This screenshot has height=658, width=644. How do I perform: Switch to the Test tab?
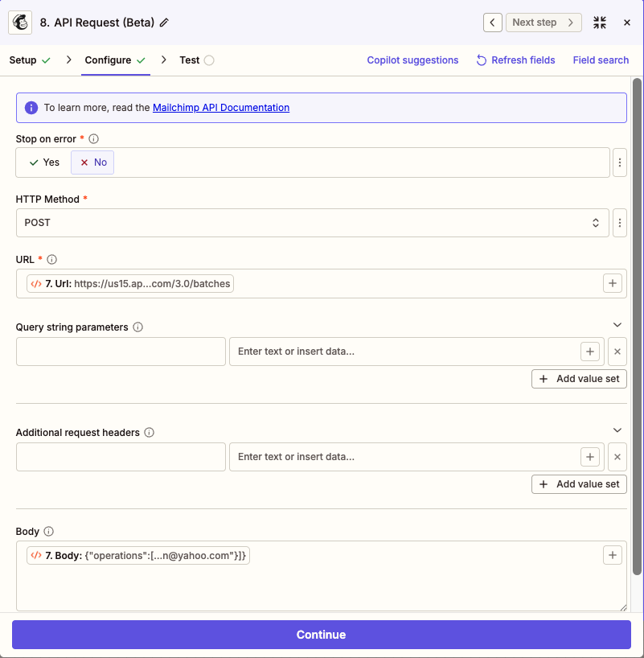pyautogui.click(x=197, y=60)
